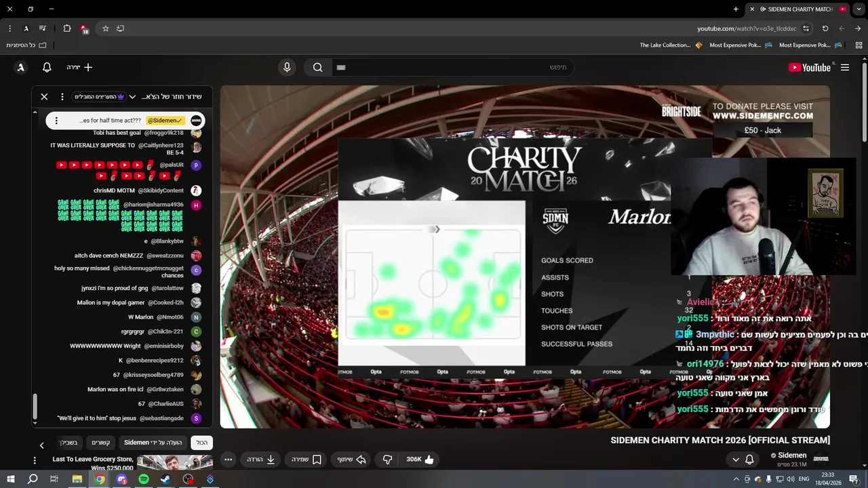Open Task View on taskbar
Screen dimensions: 868x488
coord(54,479)
